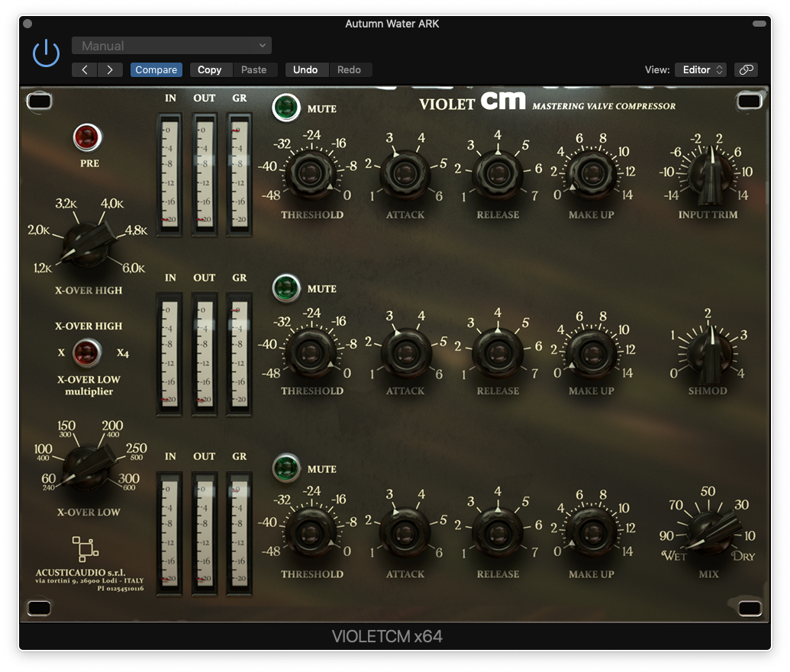
Task: Click the window collapse pill button
Action: click(x=759, y=24)
